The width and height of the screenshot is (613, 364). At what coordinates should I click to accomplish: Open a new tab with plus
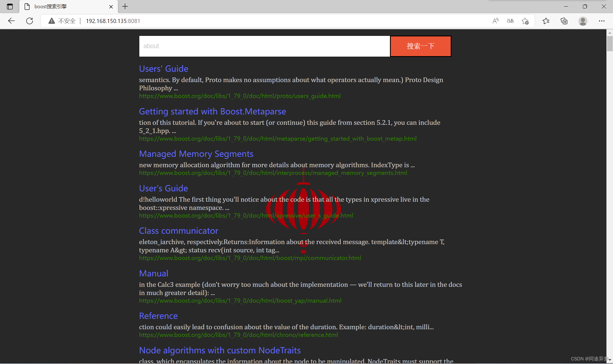click(x=125, y=6)
